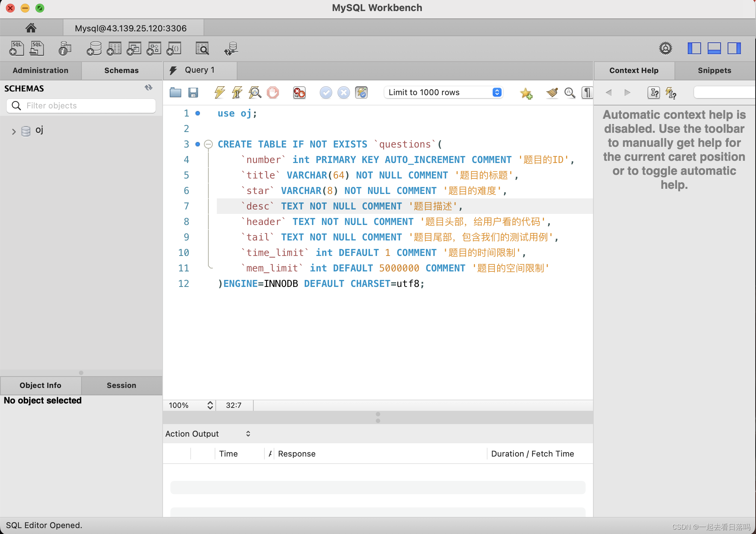Go forward in context help
This screenshot has height=534, width=756.
(627, 92)
